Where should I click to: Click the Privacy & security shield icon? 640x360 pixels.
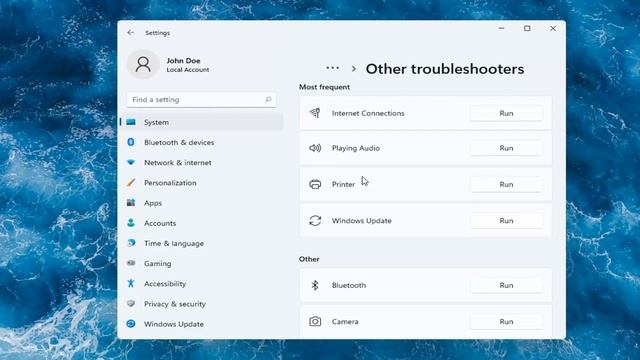tap(131, 304)
